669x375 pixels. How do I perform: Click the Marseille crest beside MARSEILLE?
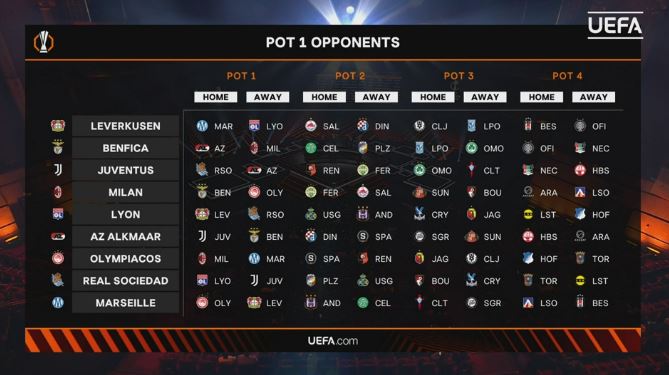coord(58,302)
